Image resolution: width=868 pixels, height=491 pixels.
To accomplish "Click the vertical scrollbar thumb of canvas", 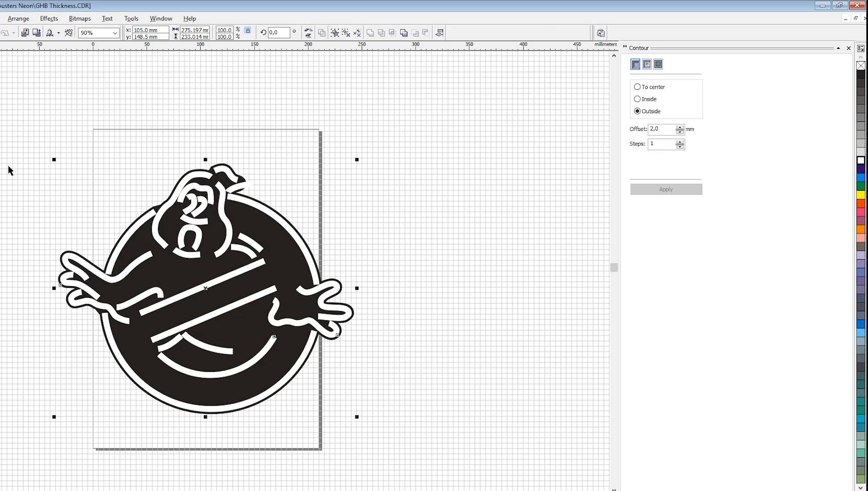I will click(614, 267).
